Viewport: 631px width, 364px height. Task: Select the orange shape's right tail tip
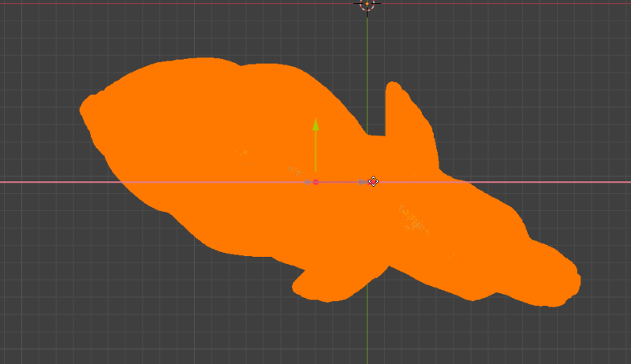click(568, 280)
